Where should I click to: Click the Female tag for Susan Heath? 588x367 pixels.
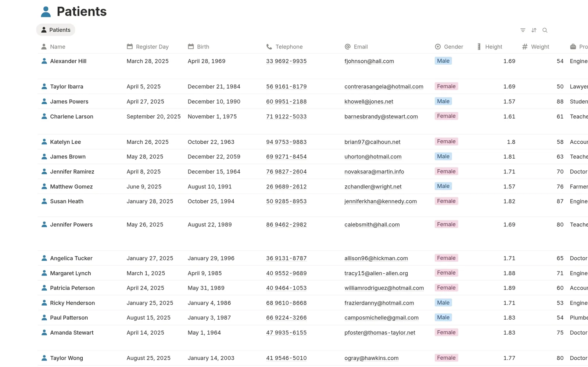(446, 201)
